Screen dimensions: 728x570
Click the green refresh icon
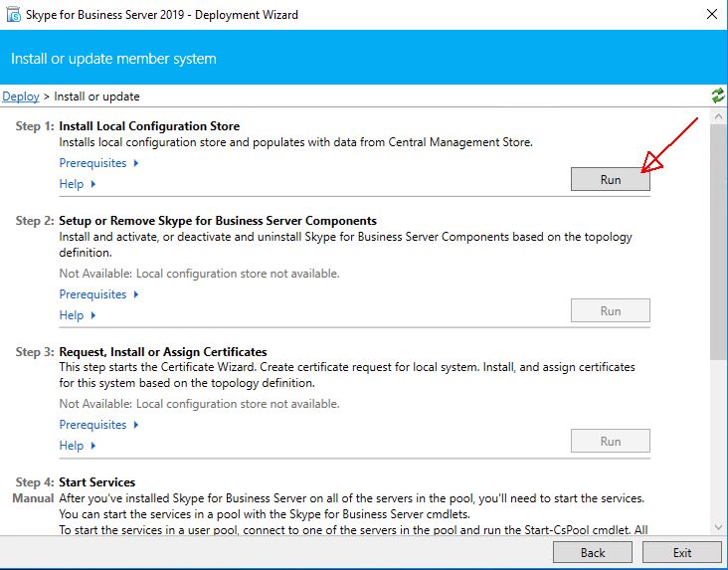tap(718, 95)
